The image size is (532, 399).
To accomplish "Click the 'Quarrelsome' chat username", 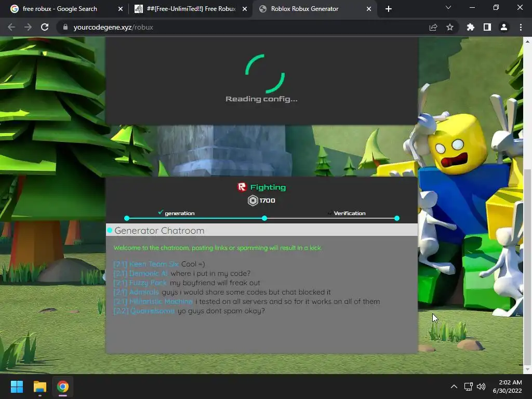I will 152,311.
